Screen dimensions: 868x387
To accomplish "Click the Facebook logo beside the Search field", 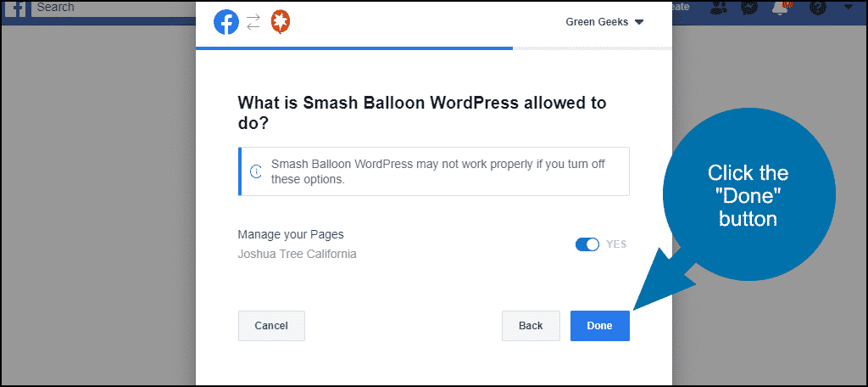I will click(15, 8).
